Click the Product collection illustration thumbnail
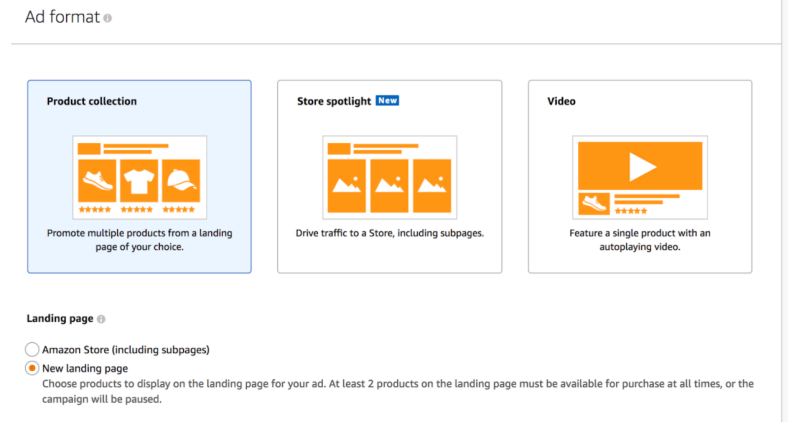 pyautogui.click(x=139, y=177)
